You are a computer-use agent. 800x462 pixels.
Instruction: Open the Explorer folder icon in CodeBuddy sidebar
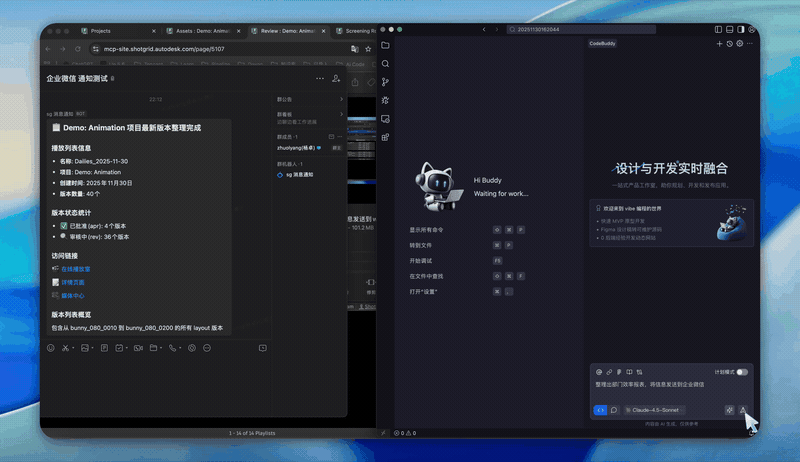pyautogui.click(x=385, y=45)
